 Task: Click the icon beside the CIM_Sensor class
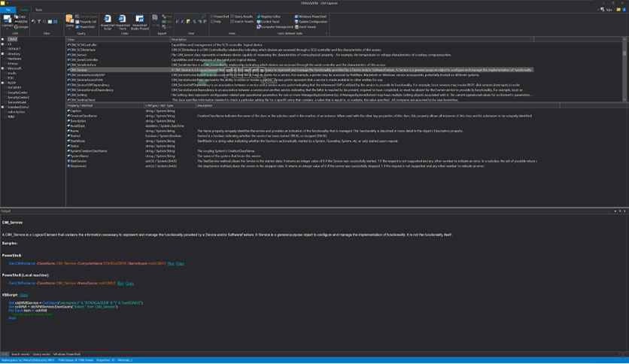pos(68,55)
